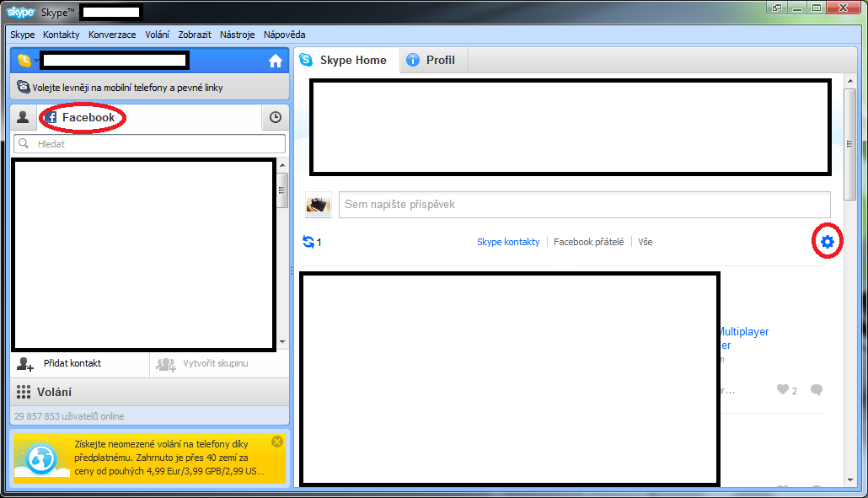This screenshot has height=498, width=868.
Task: Open the Contacts list person icon tab
Action: pos(24,117)
